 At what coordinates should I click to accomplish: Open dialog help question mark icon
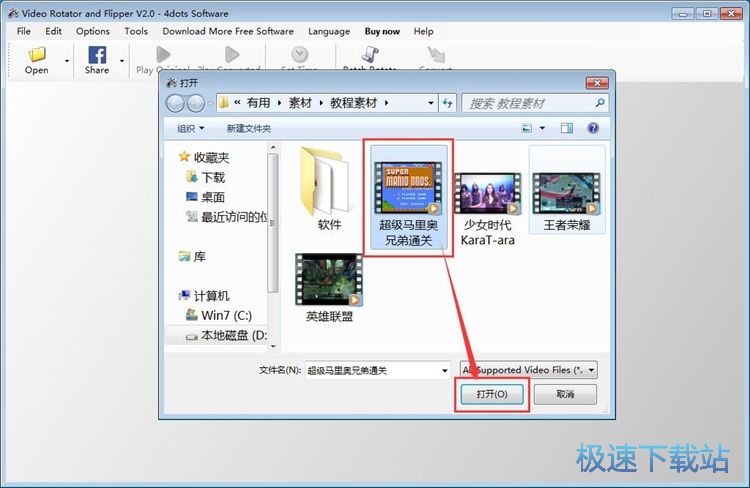tap(593, 128)
